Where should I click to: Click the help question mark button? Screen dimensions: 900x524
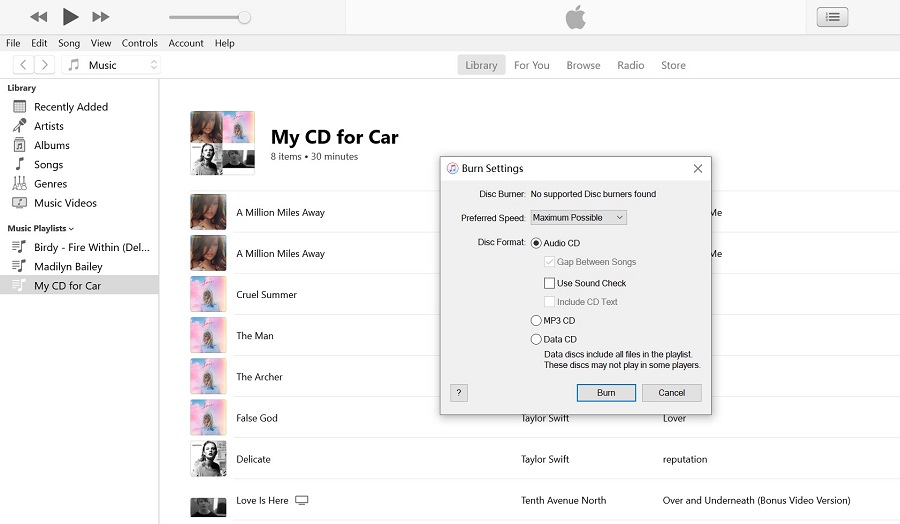click(x=459, y=393)
